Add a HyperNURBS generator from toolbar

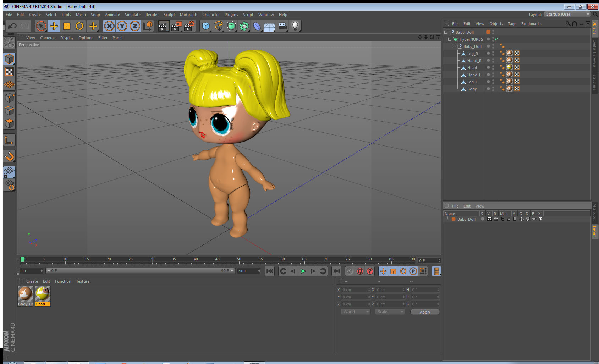(231, 26)
